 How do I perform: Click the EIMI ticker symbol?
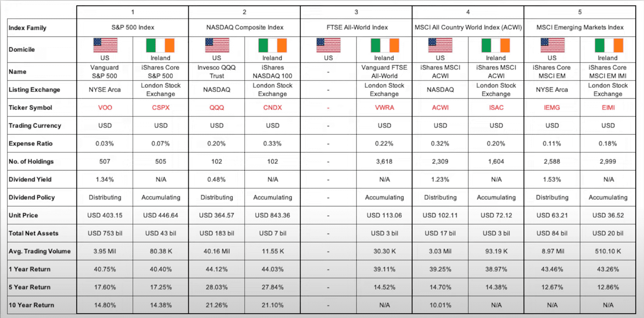pyautogui.click(x=608, y=108)
